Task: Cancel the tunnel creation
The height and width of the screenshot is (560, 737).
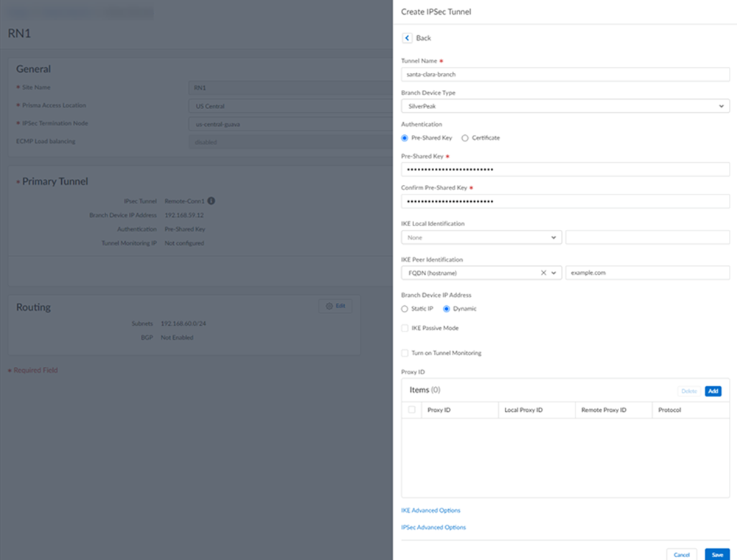Action: (681, 554)
